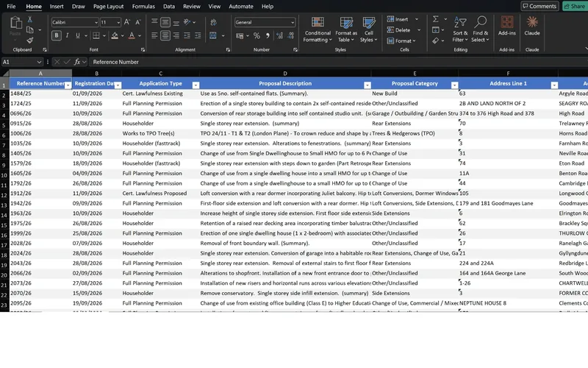Screen dimensions: 588x368
Task: Select column D header
Action: click(285, 73)
